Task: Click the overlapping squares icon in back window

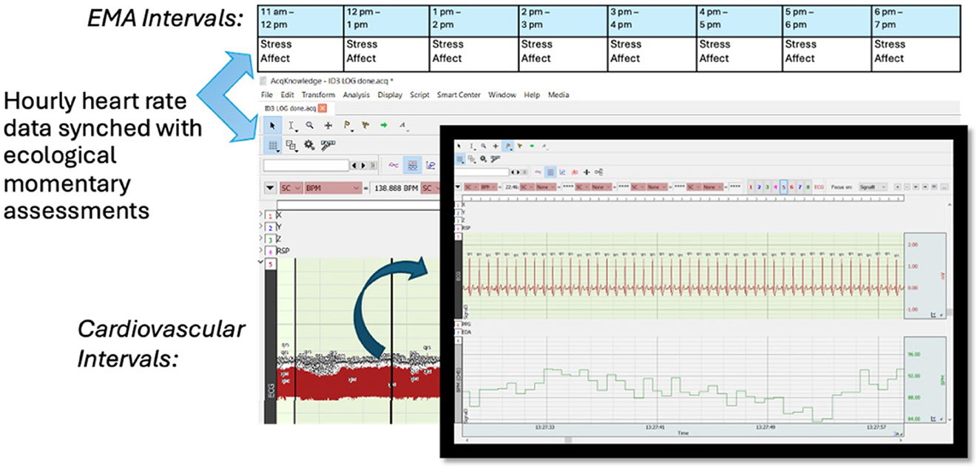Action: (291, 146)
